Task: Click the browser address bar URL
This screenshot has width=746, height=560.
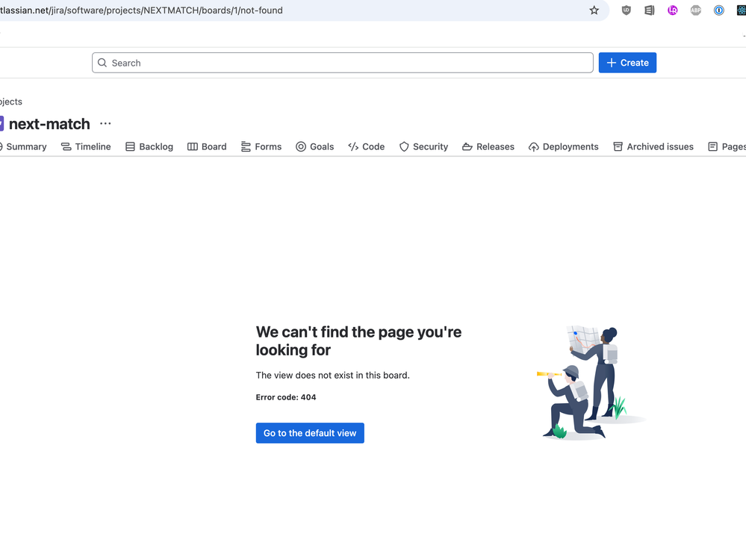Action: tap(141, 10)
